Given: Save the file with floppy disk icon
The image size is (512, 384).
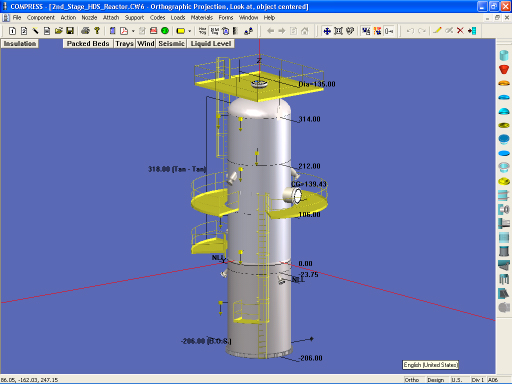Looking at the screenshot, I should click(70, 31).
